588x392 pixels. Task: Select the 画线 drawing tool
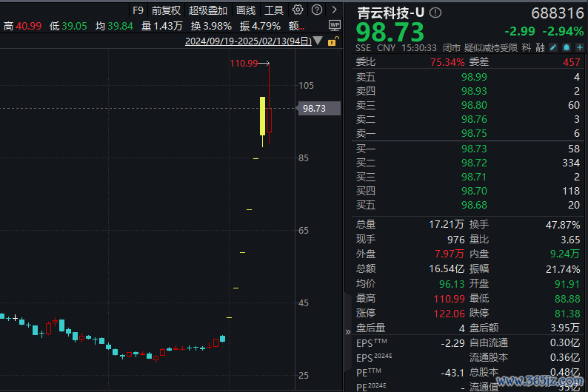[246, 10]
